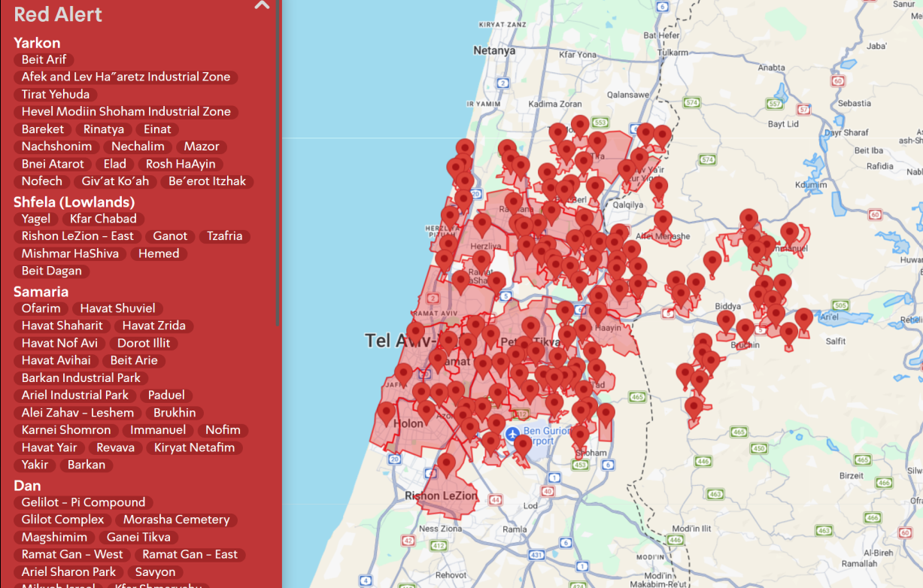Image resolution: width=923 pixels, height=588 pixels.
Task: Select Hevel Modiin Shoham Industrial Zone tag
Action: click(x=126, y=111)
